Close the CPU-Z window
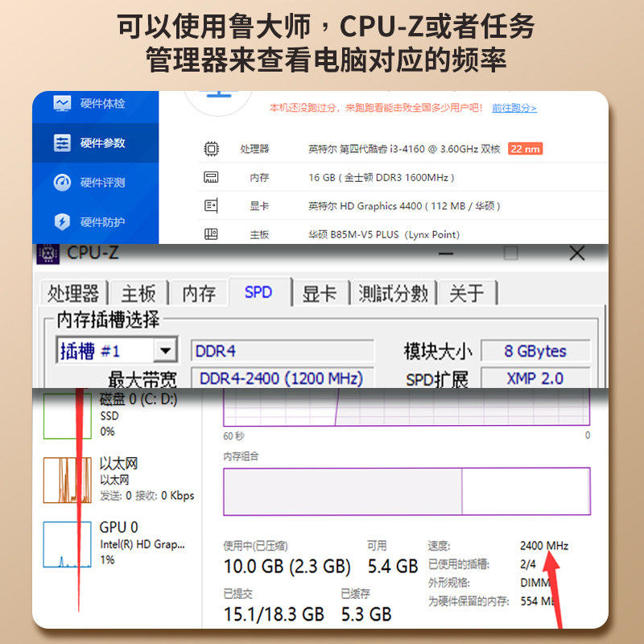Image resolution: width=644 pixels, height=644 pixels. 577,254
